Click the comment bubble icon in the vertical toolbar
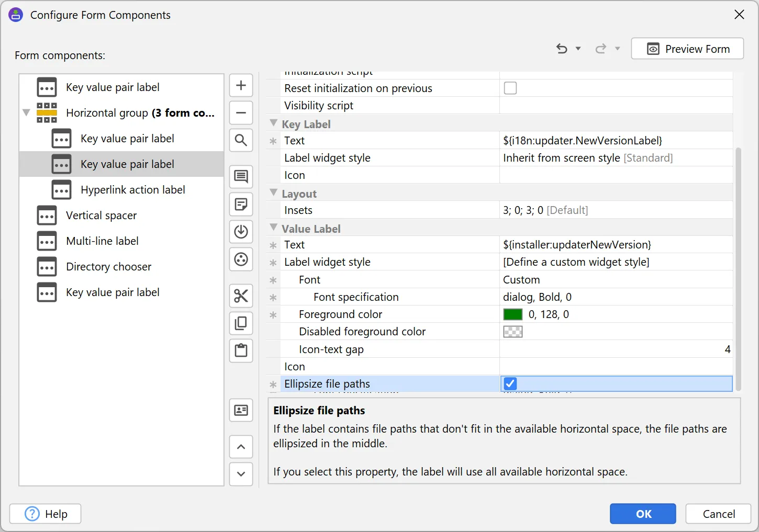This screenshot has width=759, height=532. (x=241, y=177)
